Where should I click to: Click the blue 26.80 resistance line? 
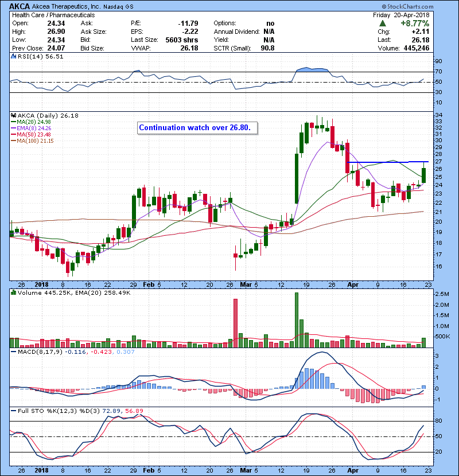tap(388, 162)
